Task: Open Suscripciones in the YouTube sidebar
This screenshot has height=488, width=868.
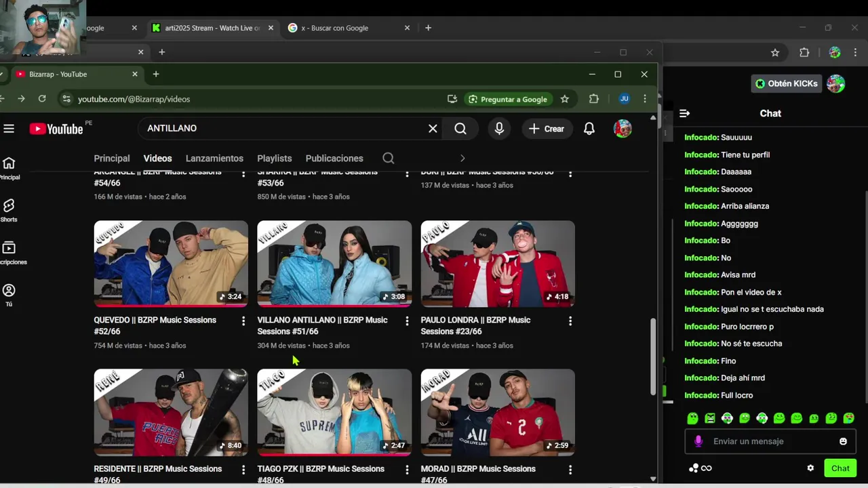Action: 10,253
